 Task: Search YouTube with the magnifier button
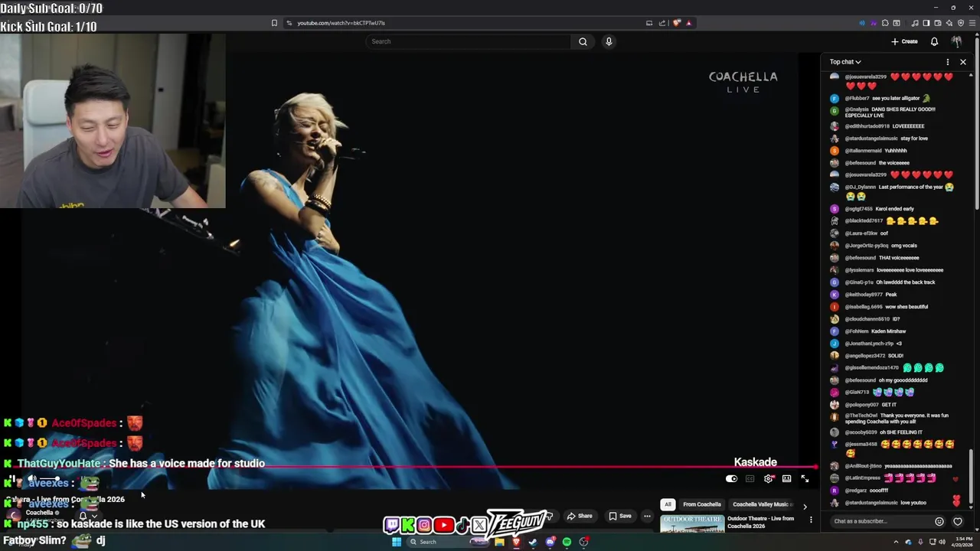coord(583,41)
